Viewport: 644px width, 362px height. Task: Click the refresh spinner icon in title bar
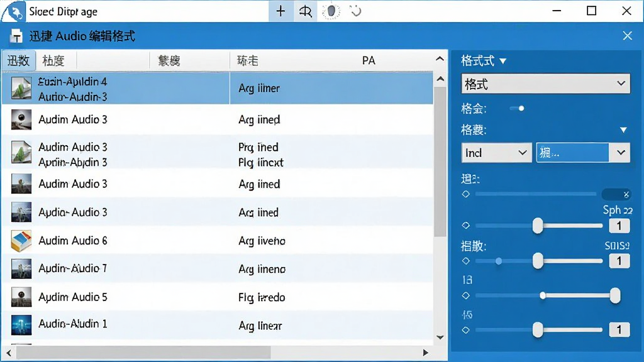[356, 11]
